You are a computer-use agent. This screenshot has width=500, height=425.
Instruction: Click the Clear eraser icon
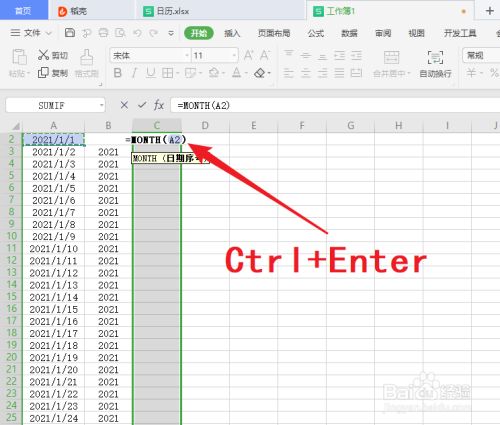point(260,73)
